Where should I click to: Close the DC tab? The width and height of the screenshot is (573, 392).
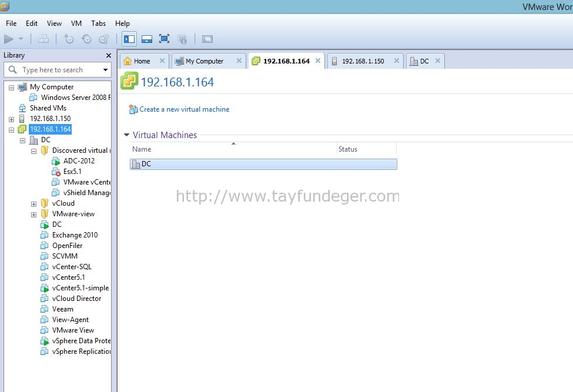point(438,61)
